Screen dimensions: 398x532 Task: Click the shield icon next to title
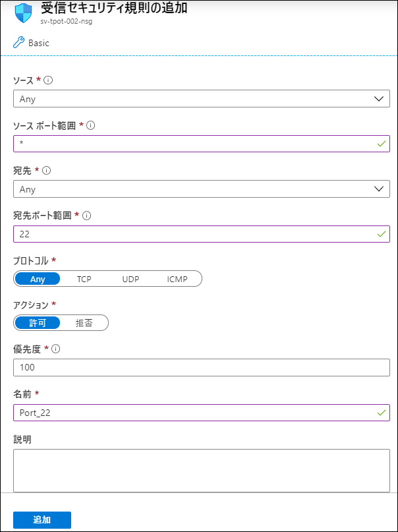point(24,13)
